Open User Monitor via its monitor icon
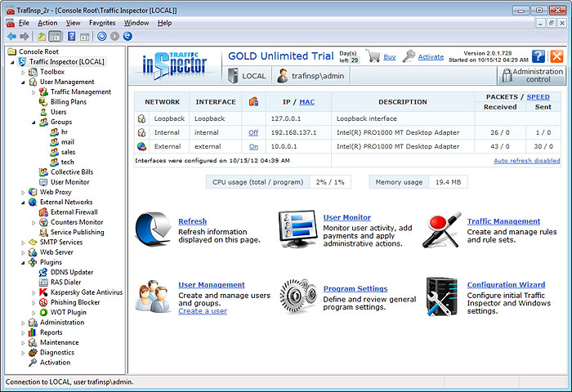This screenshot has height=392, width=572. click(297, 229)
